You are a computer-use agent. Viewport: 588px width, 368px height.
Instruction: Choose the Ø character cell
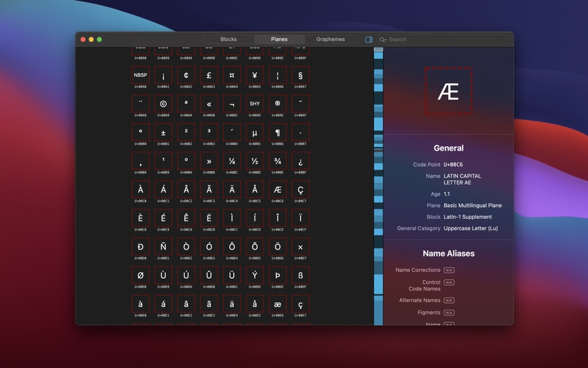point(141,275)
